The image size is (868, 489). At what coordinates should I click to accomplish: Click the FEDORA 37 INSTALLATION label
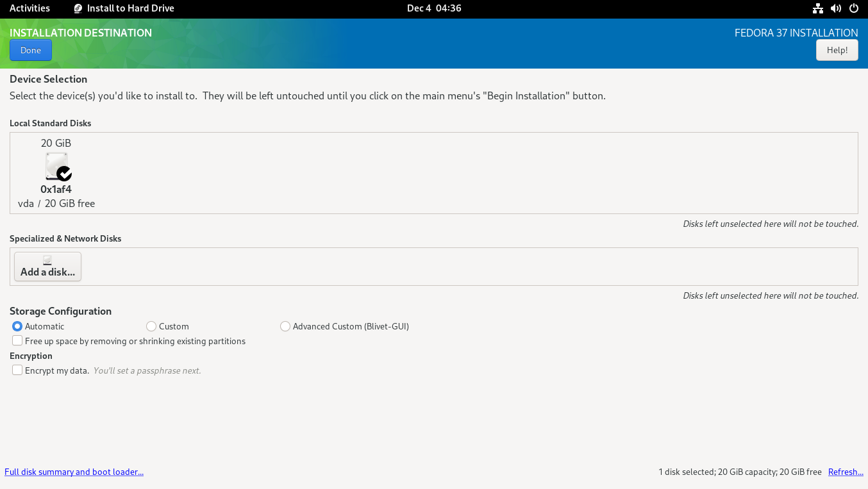tap(796, 33)
